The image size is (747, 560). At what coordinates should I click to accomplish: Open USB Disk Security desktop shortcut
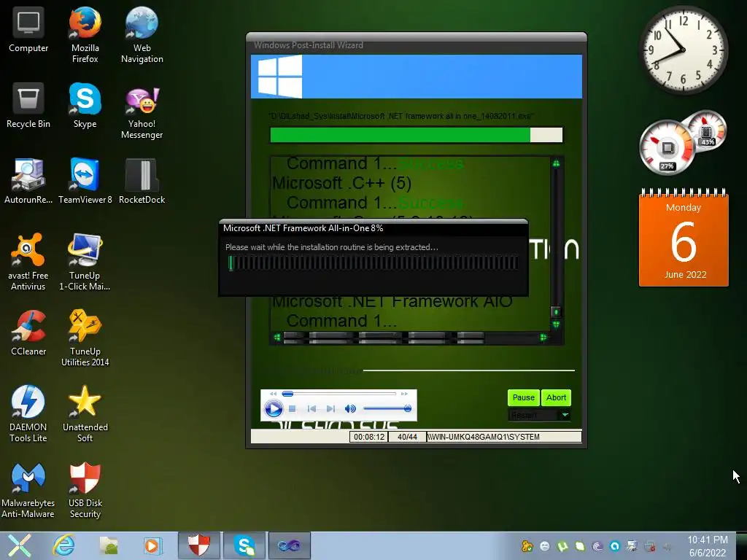pos(85,491)
